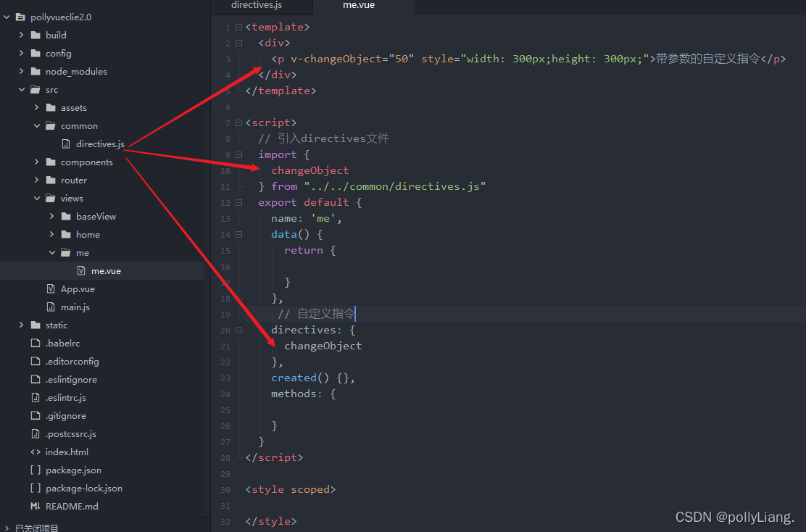This screenshot has height=532, width=806.
Task: Open the .postcssrc.js file
Action: pos(71,434)
